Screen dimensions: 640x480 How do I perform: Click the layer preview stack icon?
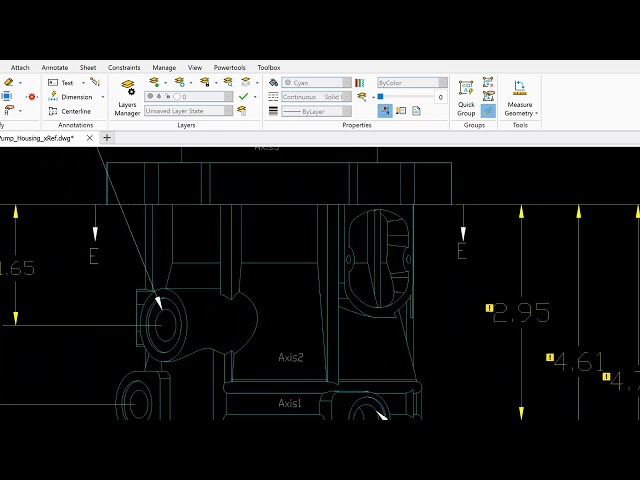pos(246,82)
